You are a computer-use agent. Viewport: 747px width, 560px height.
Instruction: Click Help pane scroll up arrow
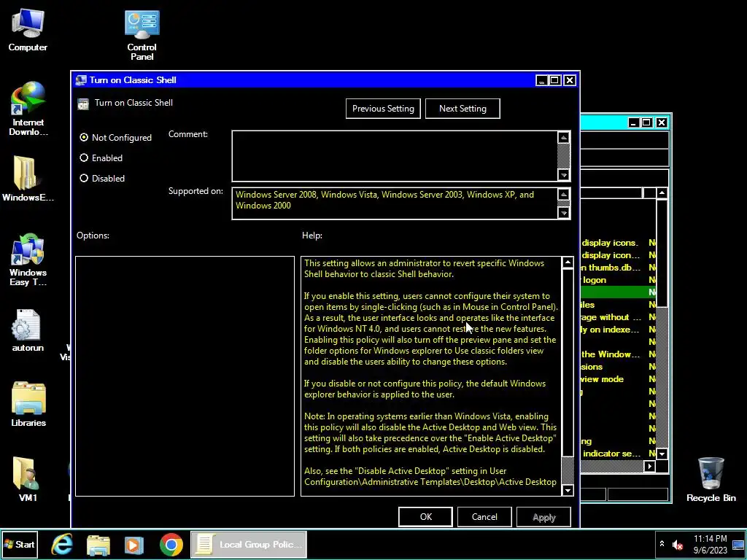(x=568, y=262)
